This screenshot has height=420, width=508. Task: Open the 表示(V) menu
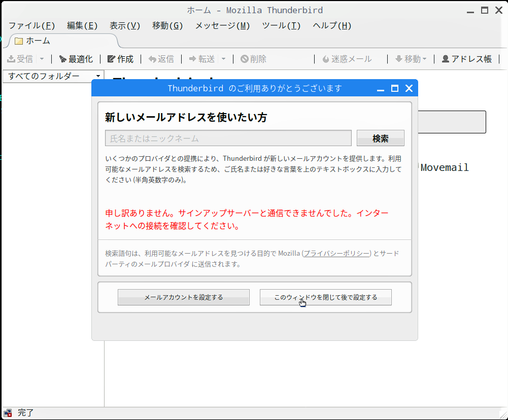coord(125,25)
